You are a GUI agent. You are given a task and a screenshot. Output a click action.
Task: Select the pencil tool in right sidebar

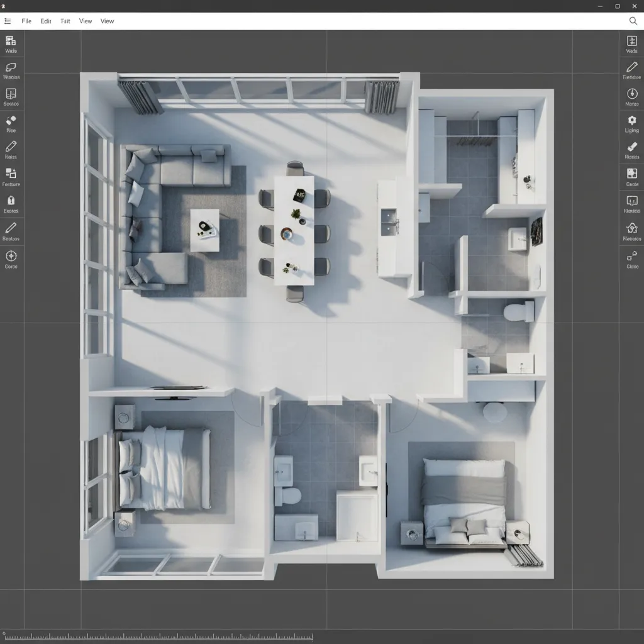631,70
